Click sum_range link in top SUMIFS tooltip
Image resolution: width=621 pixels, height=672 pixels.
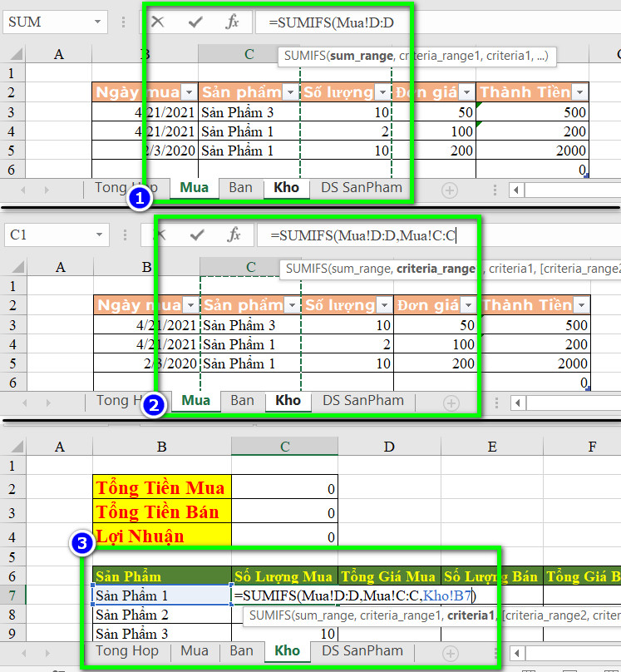coord(361,57)
